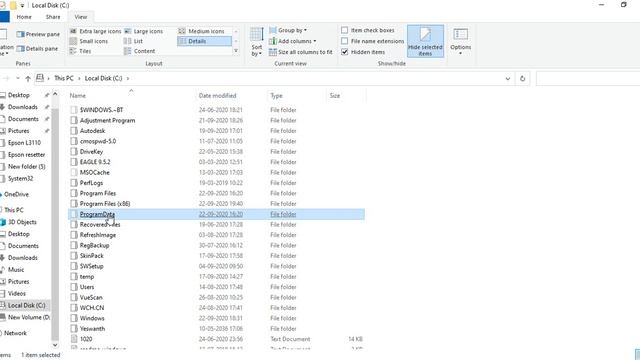The height and width of the screenshot is (360, 640).
Task: Click This PC in address breadcrumb
Action: coord(64,78)
